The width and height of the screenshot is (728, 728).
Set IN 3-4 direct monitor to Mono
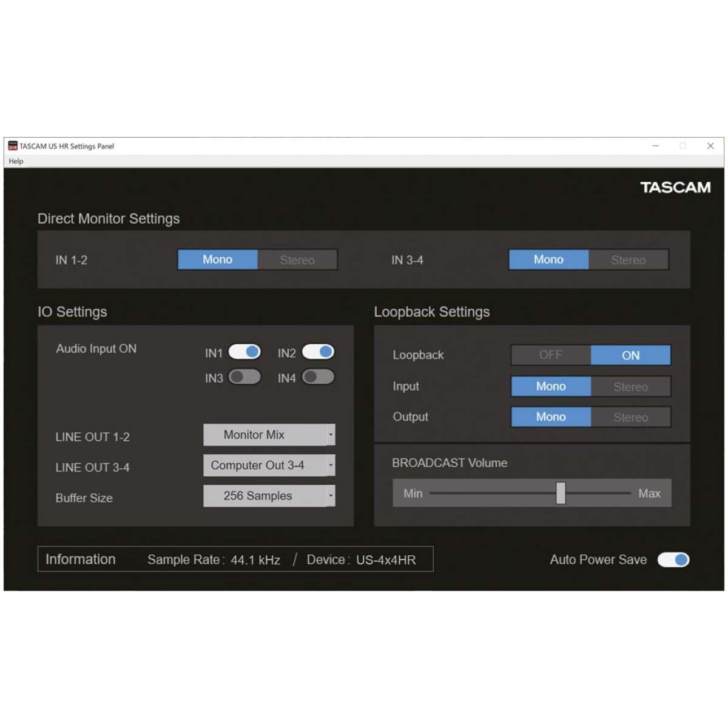(x=549, y=260)
